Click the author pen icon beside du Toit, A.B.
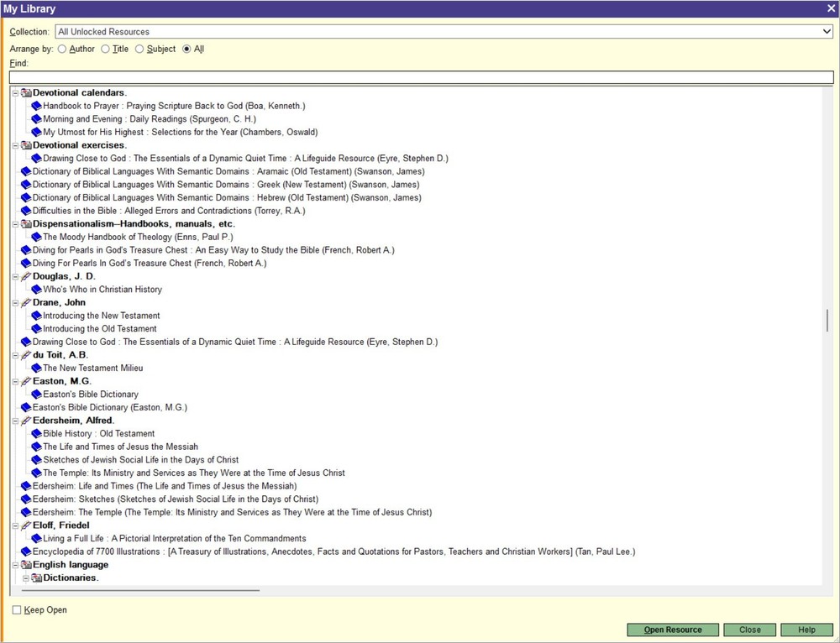Viewport: 840px width, 643px height. click(26, 355)
